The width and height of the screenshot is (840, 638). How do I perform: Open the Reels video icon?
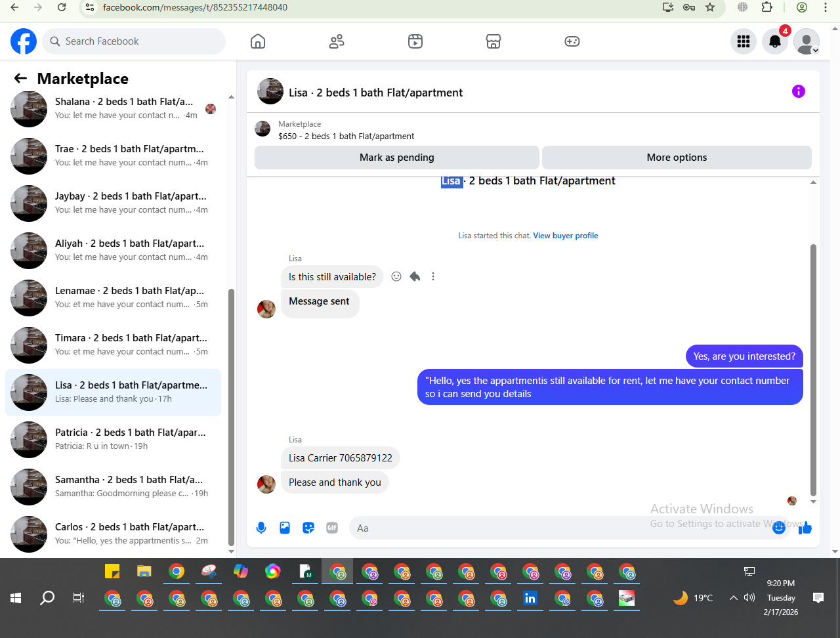[415, 41]
